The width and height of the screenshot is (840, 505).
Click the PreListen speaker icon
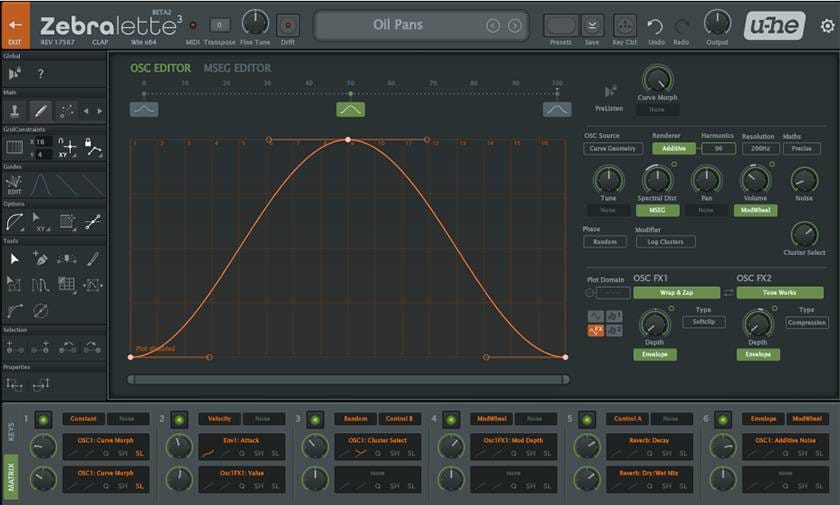[x=610, y=92]
